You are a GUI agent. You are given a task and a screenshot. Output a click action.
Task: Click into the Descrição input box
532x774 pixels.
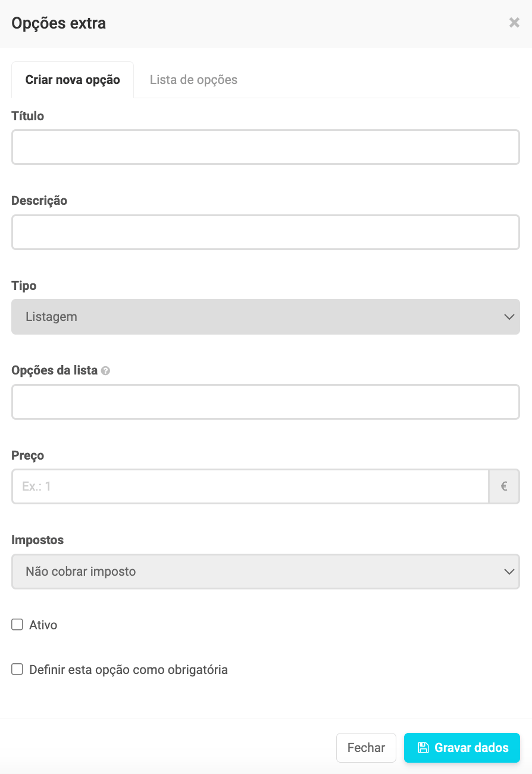[x=265, y=232]
